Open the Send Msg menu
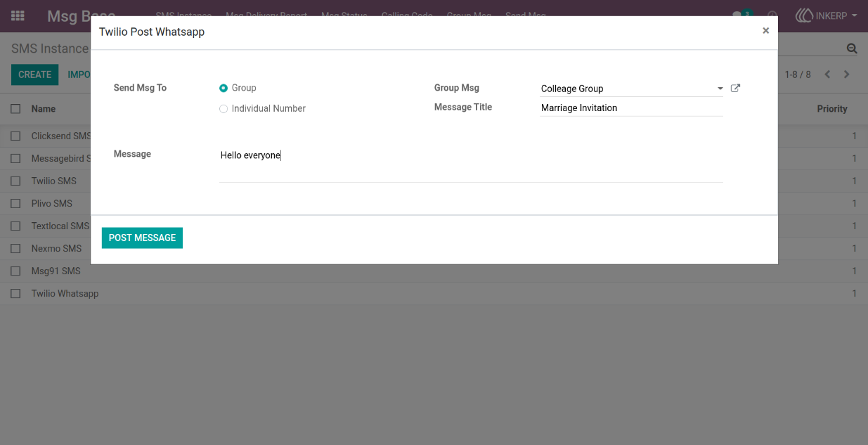868x445 pixels. tap(525, 15)
